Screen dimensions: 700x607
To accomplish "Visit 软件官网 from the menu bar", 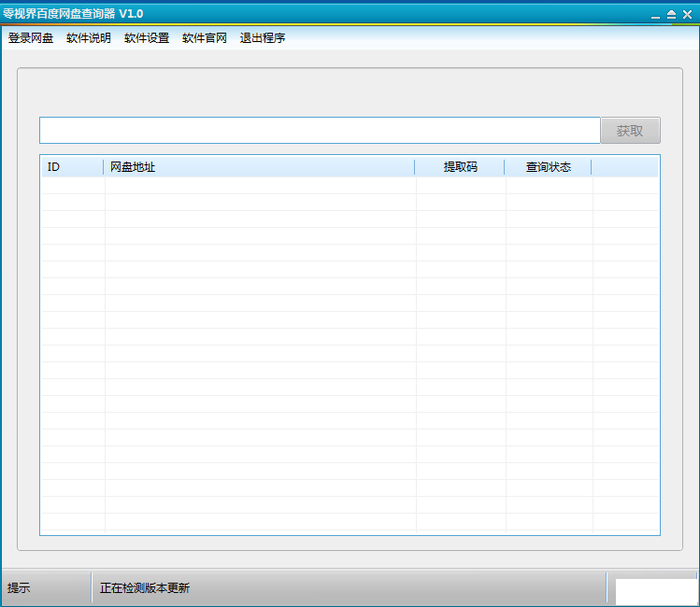I will [205, 38].
